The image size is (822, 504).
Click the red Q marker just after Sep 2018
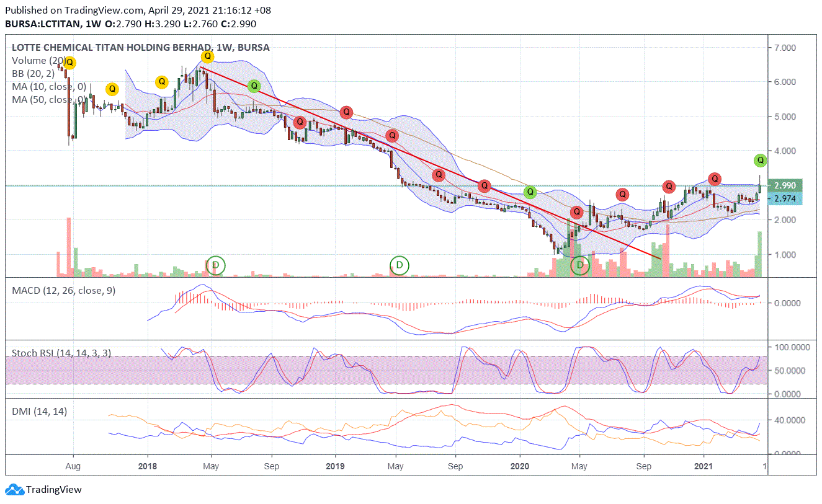pyautogui.click(x=300, y=122)
